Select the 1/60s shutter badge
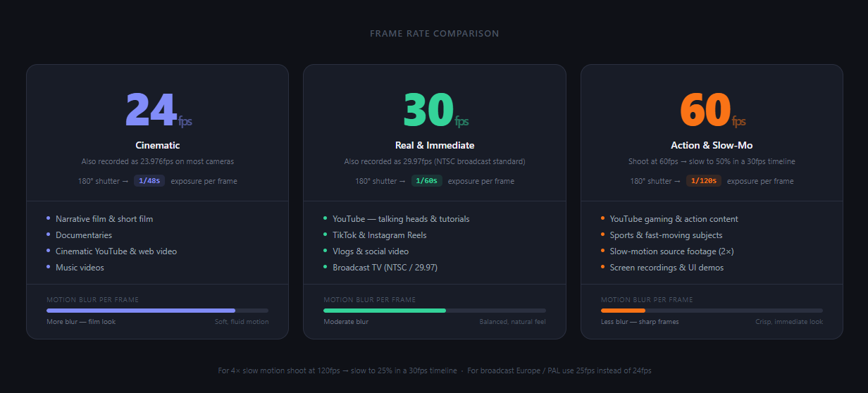This screenshot has height=393, width=868. (426, 181)
